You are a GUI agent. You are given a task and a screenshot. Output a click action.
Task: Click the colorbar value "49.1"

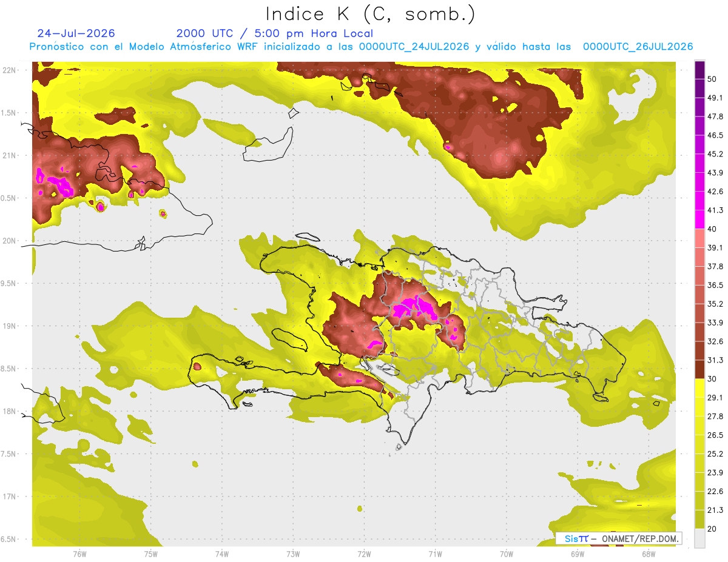[x=715, y=98]
